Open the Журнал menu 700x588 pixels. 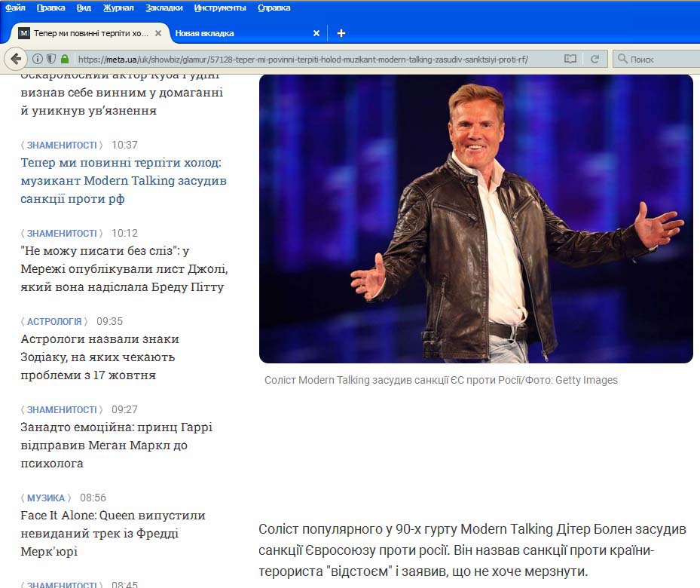click(x=118, y=8)
